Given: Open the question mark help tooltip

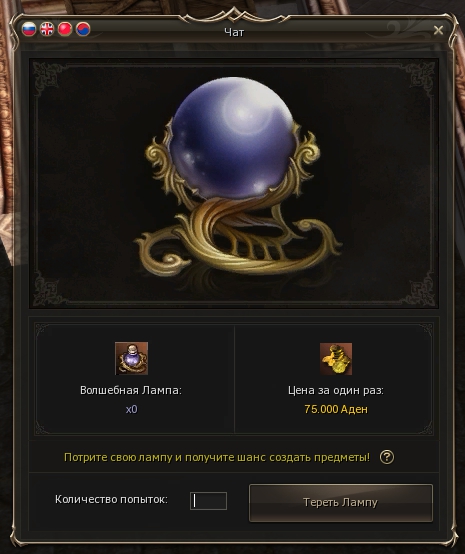Looking at the screenshot, I should [387, 457].
